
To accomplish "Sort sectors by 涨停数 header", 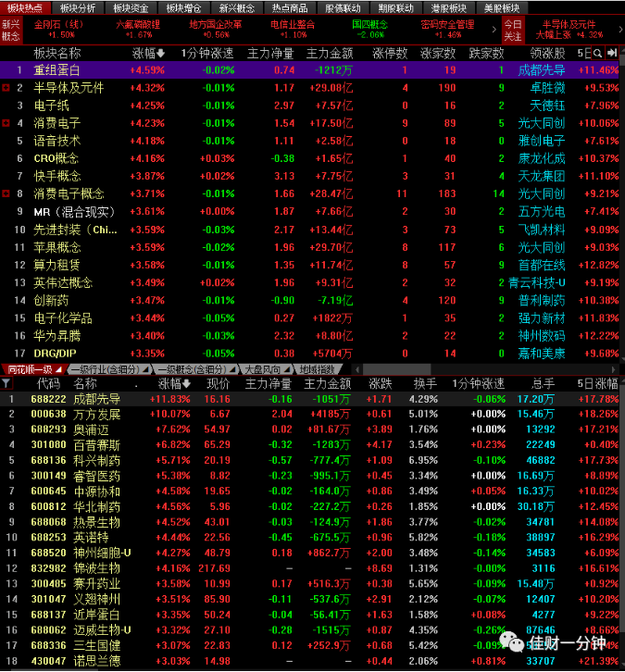I will tap(390, 53).
